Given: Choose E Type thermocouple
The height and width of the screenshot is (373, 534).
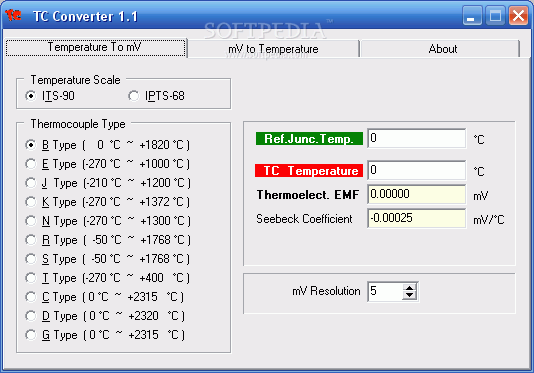Looking at the screenshot, I should tap(108, 164).
